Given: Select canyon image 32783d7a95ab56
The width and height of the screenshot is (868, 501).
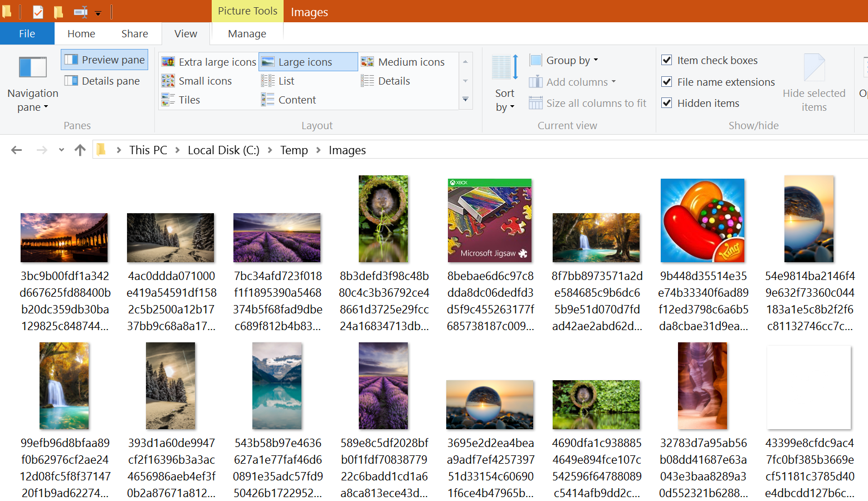Looking at the screenshot, I should coord(703,386).
